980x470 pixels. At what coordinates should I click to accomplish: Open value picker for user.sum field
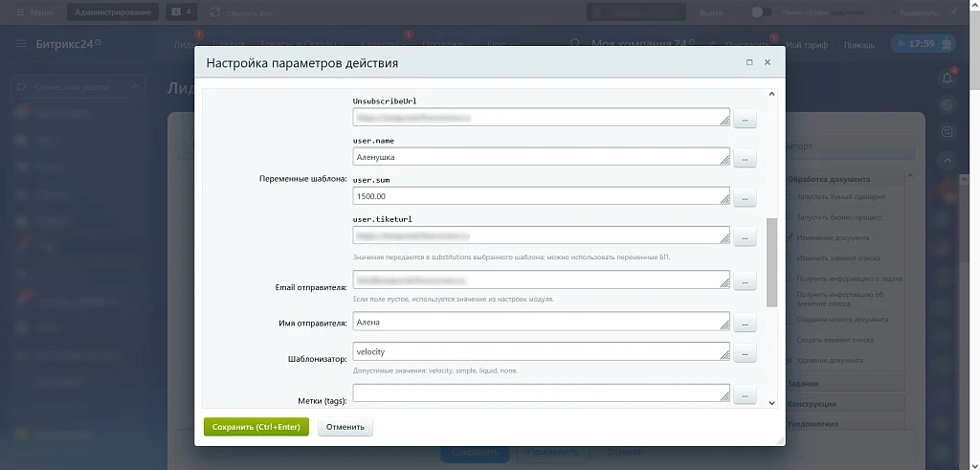tap(745, 197)
